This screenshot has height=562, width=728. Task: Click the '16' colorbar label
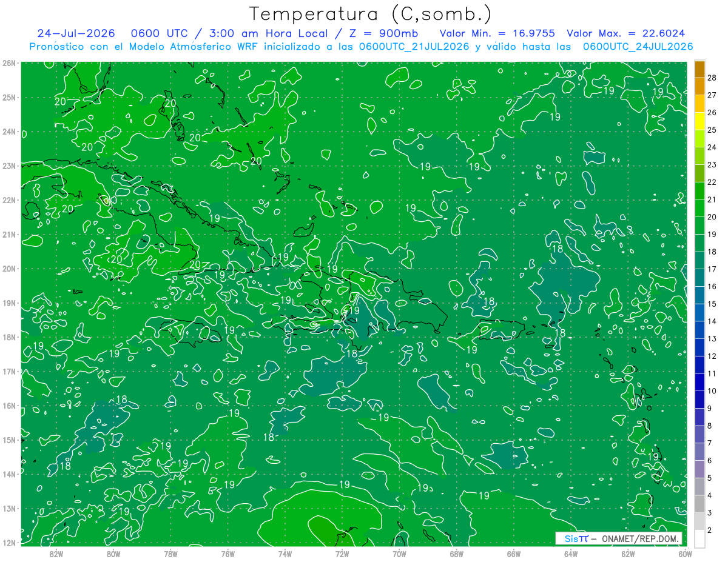[712, 286]
